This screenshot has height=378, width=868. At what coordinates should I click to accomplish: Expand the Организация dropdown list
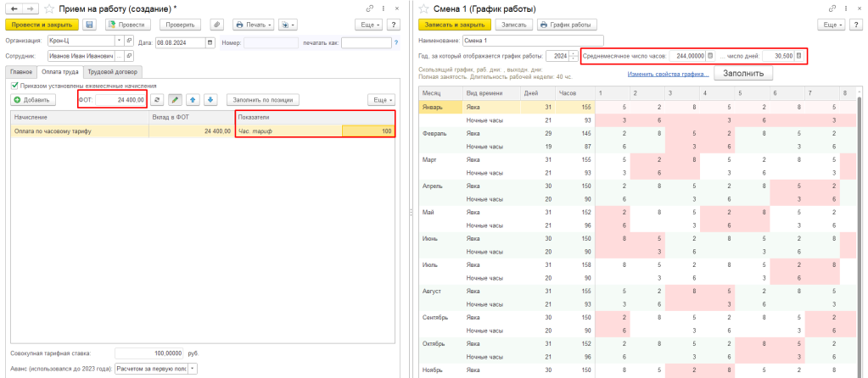(x=120, y=42)
